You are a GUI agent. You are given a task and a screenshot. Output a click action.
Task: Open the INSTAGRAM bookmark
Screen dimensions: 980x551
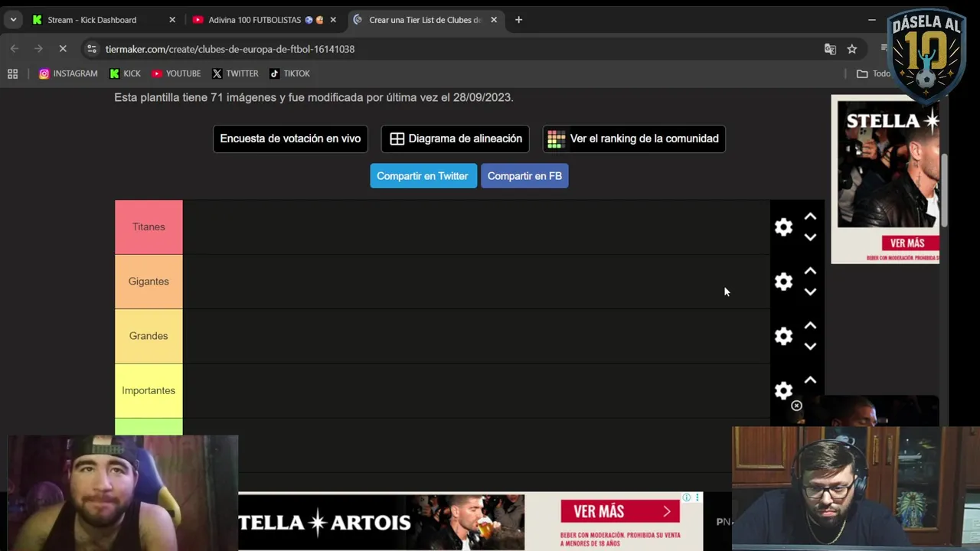68,73
